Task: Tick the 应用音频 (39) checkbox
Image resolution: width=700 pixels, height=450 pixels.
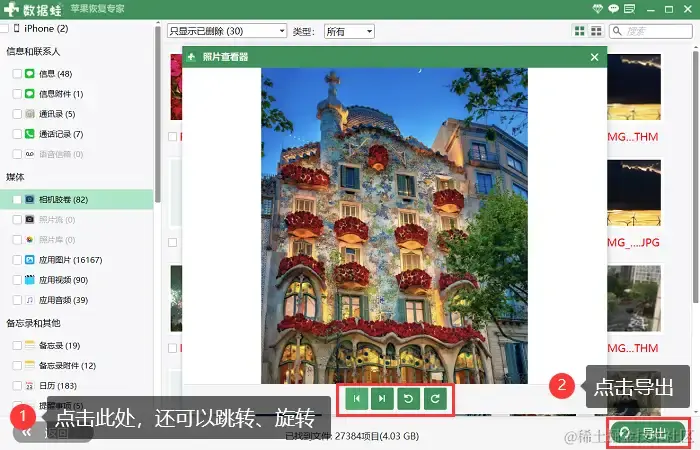Action: click(17, 300)
